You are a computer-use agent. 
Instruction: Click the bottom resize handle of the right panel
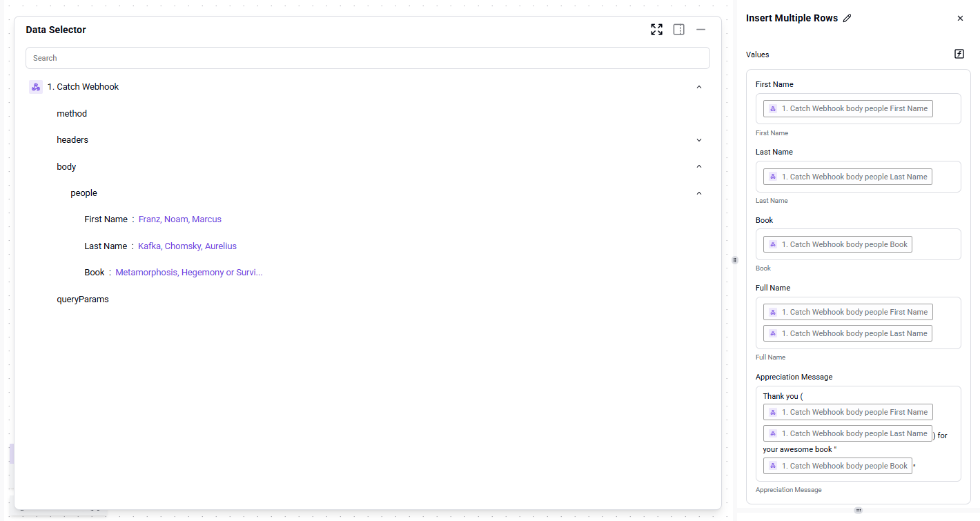(x=858, y=510)
